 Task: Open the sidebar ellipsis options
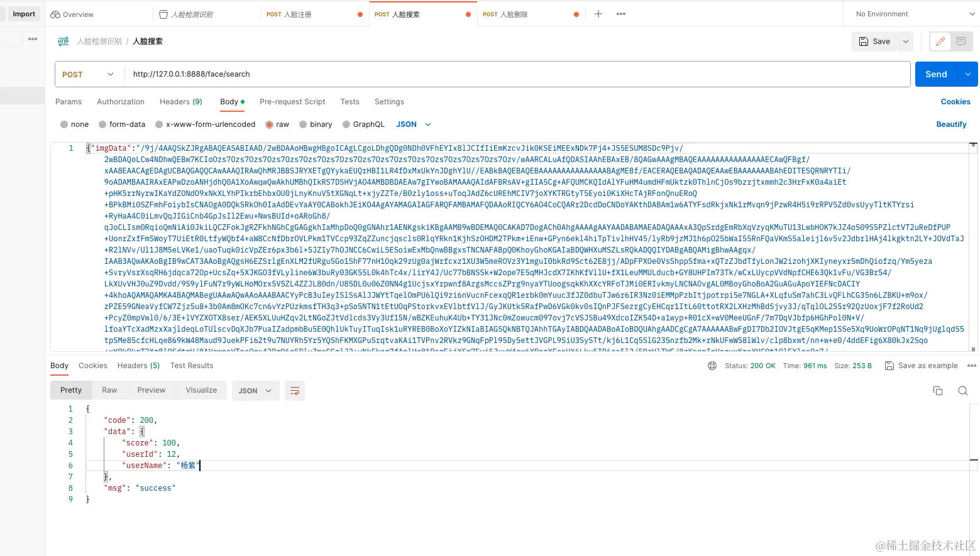click(33, 39)
